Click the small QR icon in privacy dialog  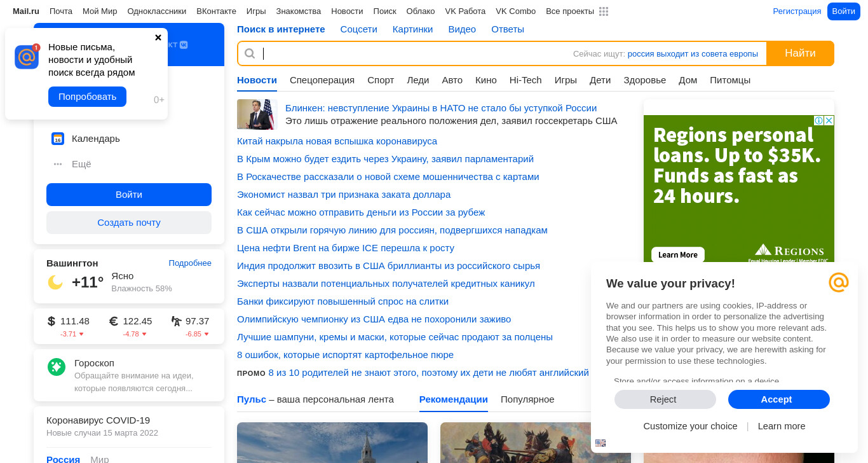[600, 443]
